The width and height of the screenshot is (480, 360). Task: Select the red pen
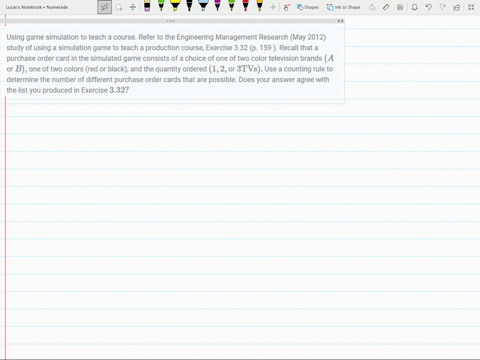coord(245,6)
